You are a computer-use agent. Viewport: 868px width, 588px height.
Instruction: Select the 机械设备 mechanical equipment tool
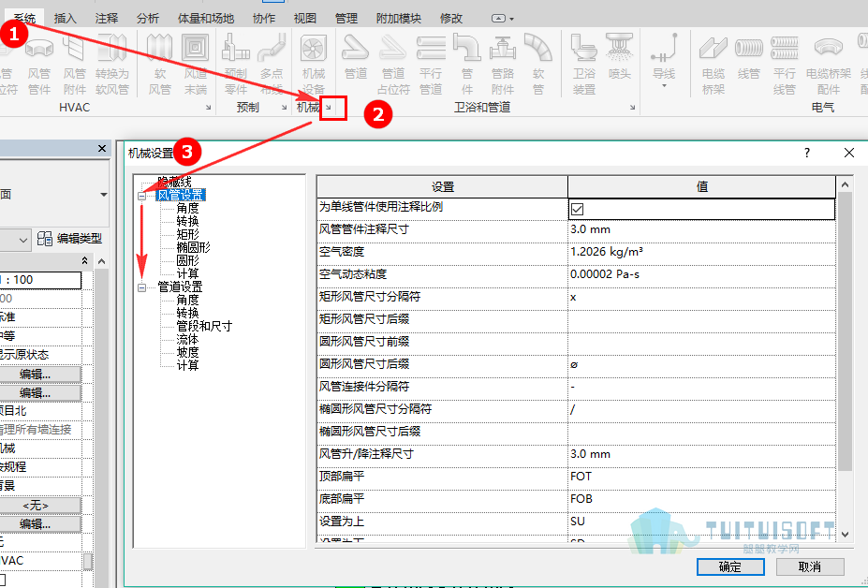314,65
